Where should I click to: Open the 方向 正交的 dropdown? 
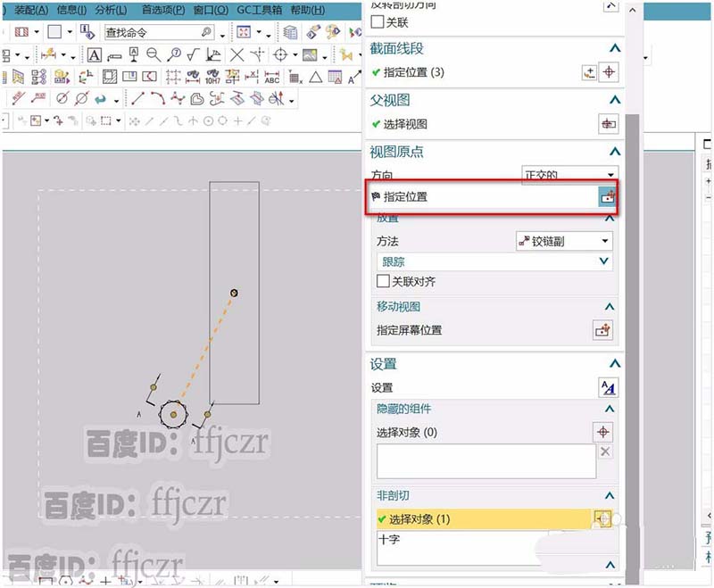570,175
